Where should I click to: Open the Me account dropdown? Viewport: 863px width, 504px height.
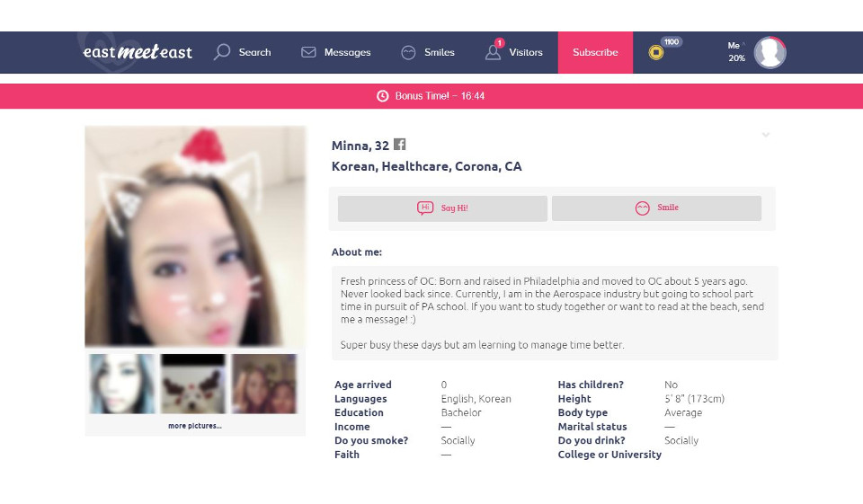click(x=736, y=51)
